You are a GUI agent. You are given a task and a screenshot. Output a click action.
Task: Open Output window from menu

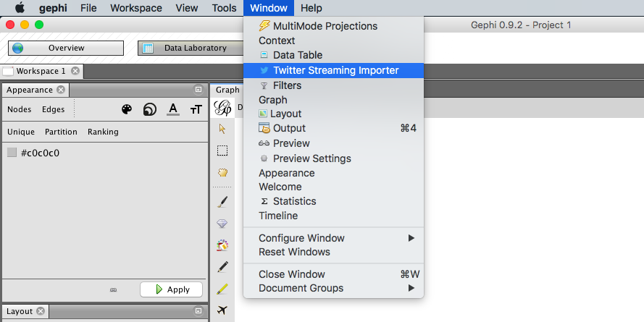click(333, 128)
